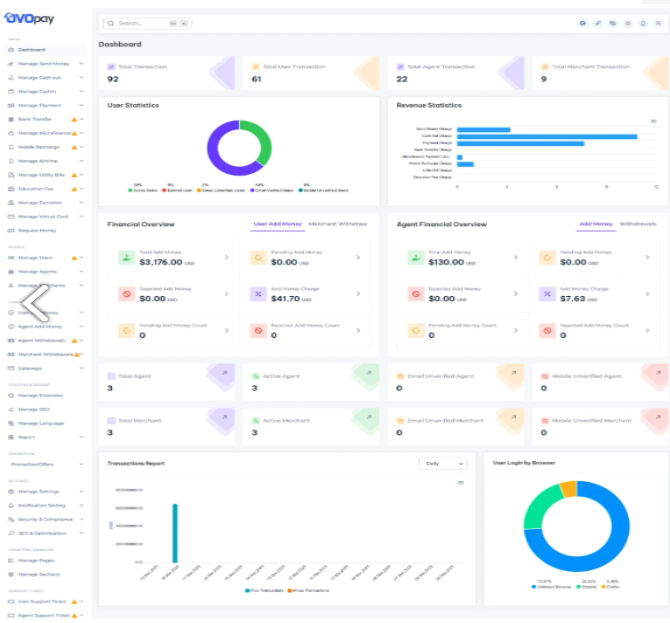Viewport: 670px width, 623px height.
Task: Click the notification bell icon in header
Action: [643, 22]
